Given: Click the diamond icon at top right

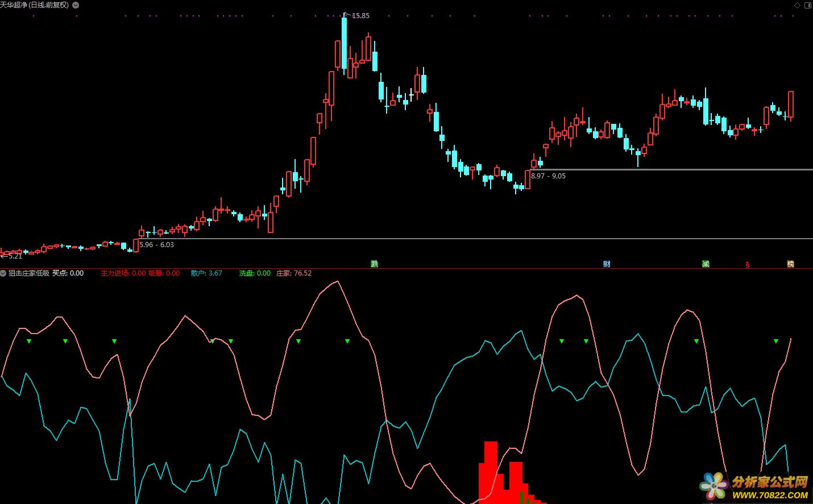Looking at the screenshot, I should pos(796,5).
